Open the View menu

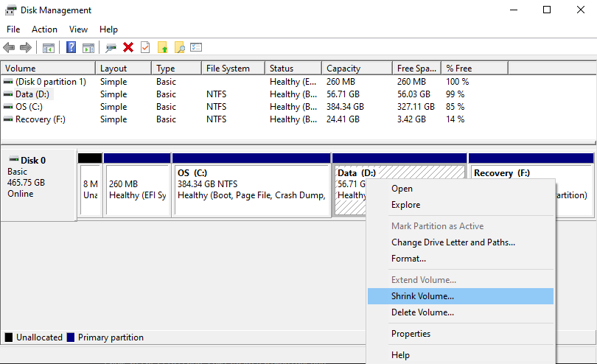point(78,29)
